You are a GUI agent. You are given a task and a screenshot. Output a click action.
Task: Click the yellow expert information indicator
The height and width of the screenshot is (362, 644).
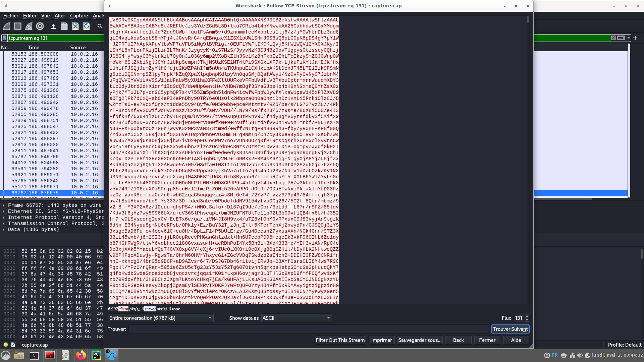tap(6, 345)
